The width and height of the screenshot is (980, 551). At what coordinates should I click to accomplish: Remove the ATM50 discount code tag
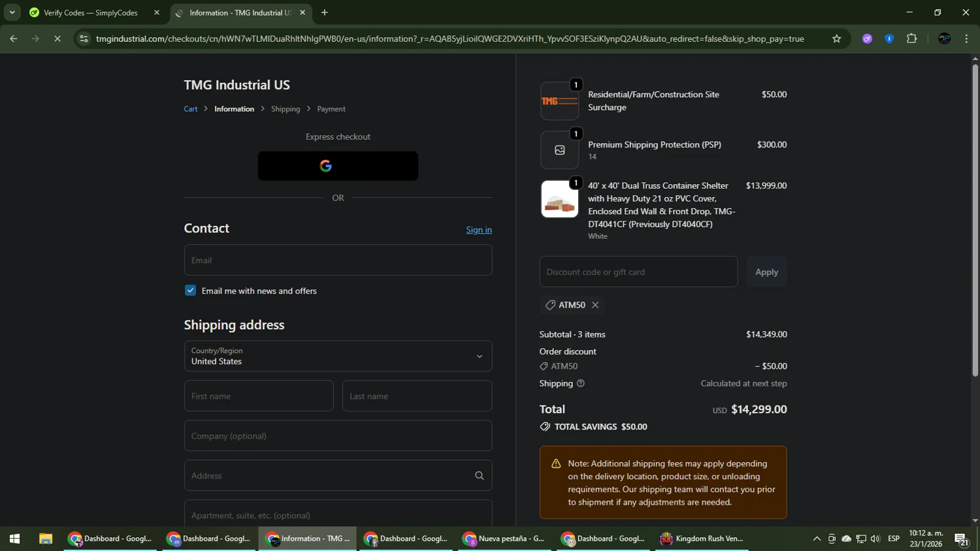[x=595, y=305]
